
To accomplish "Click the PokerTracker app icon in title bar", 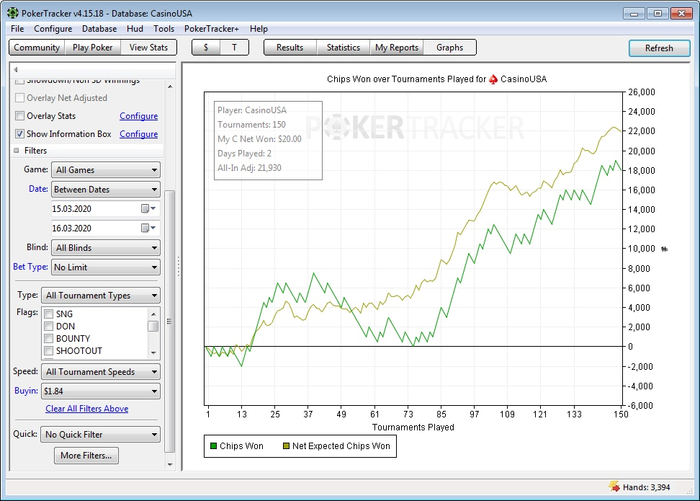I will tap(14, 13).
